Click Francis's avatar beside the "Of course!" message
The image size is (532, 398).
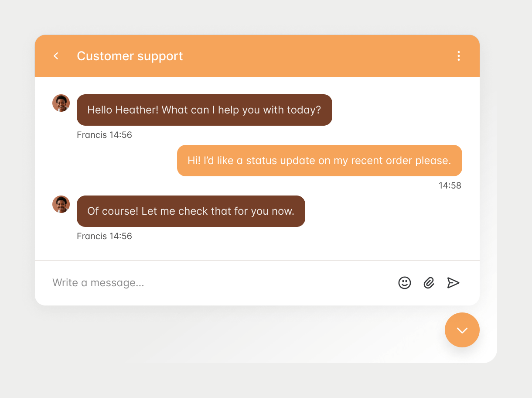point(61,204)
